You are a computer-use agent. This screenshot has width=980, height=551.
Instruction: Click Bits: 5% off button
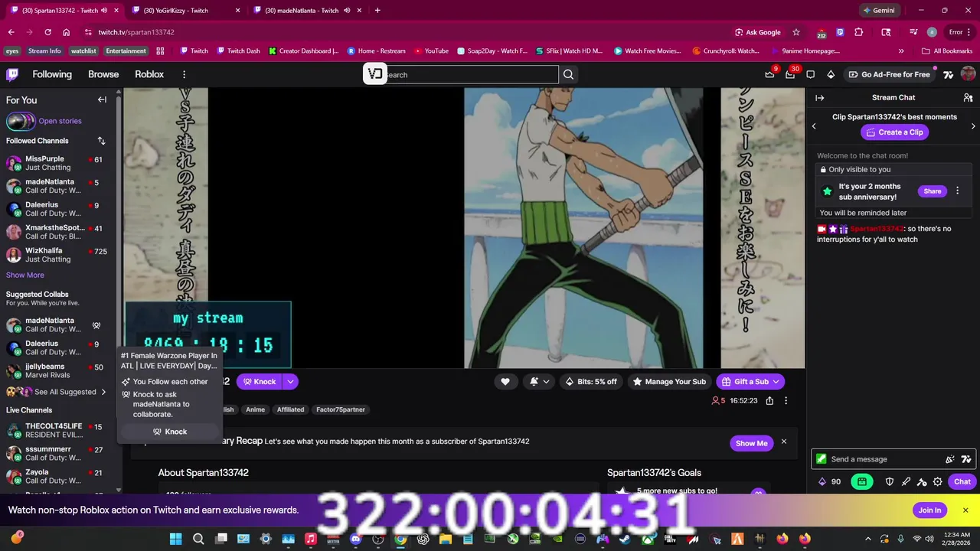590,381
